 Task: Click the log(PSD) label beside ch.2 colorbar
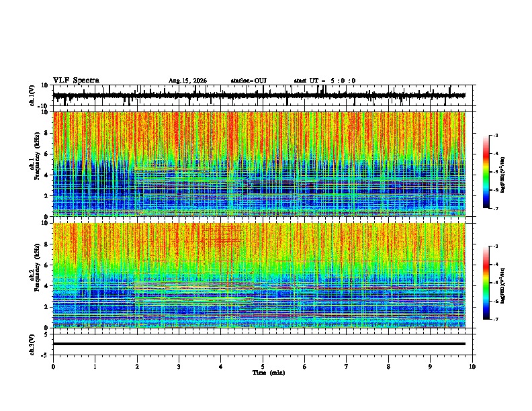502,286
